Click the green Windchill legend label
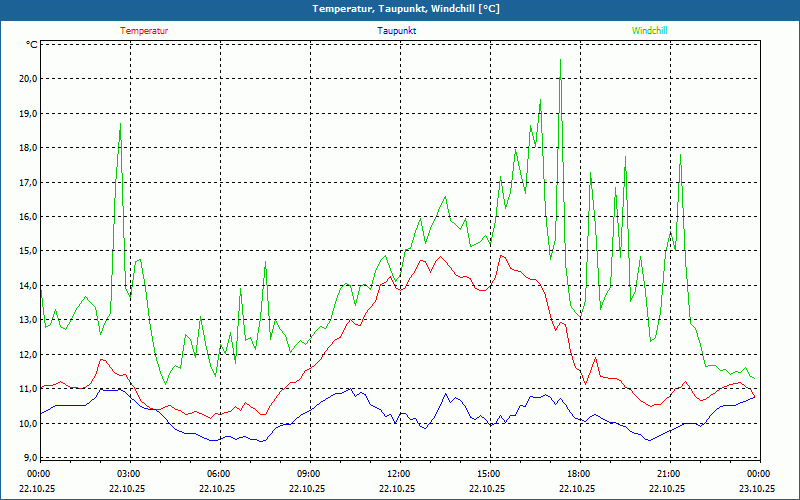800x500 pixels. [x=650, y=31]
